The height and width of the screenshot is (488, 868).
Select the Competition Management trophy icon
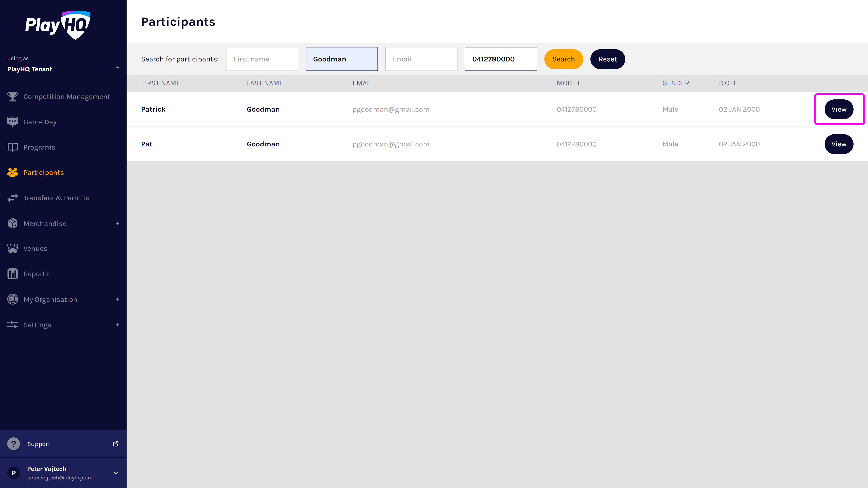click(x=12, y=97)
